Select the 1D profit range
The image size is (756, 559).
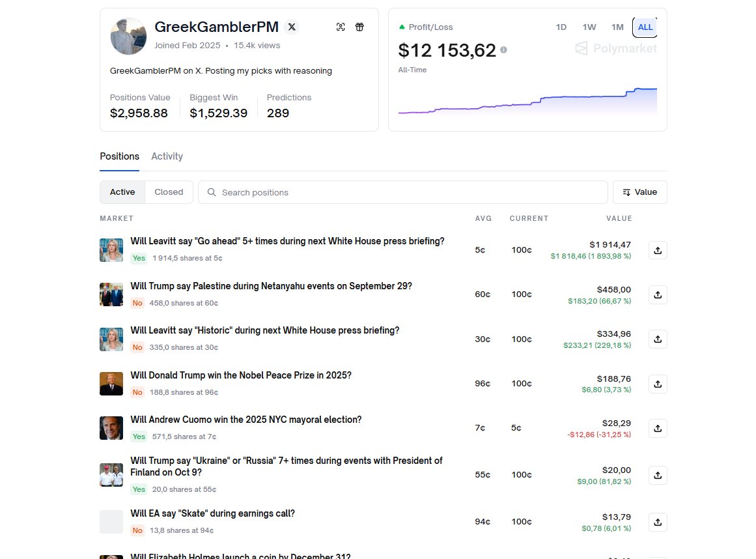[x=561, y=27]
